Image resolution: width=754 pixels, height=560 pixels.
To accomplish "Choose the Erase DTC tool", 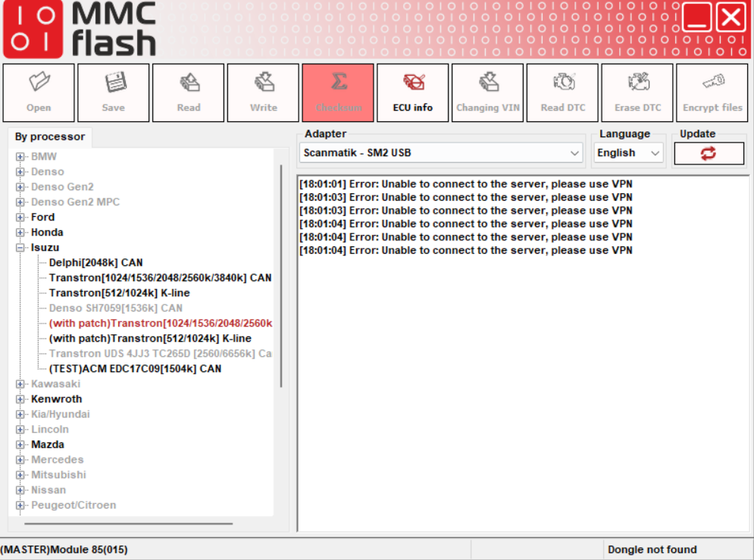I will pyautogui.click(x=637, y=92).
